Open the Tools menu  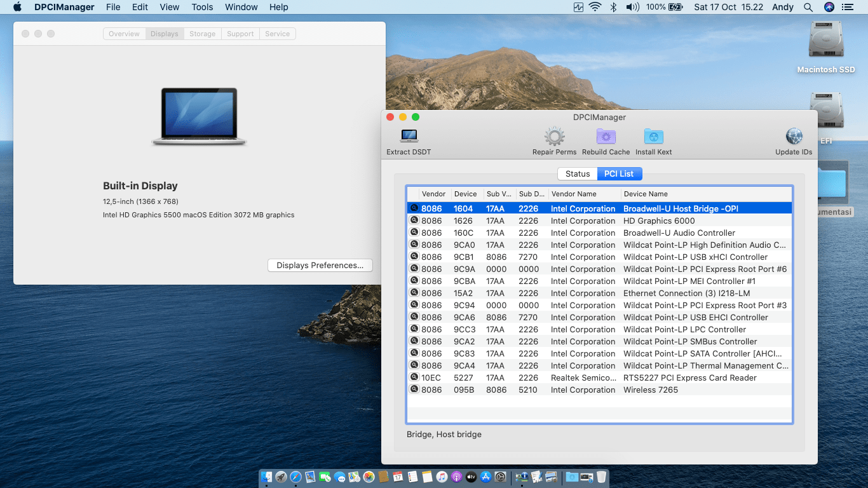(x=202, y=7)
